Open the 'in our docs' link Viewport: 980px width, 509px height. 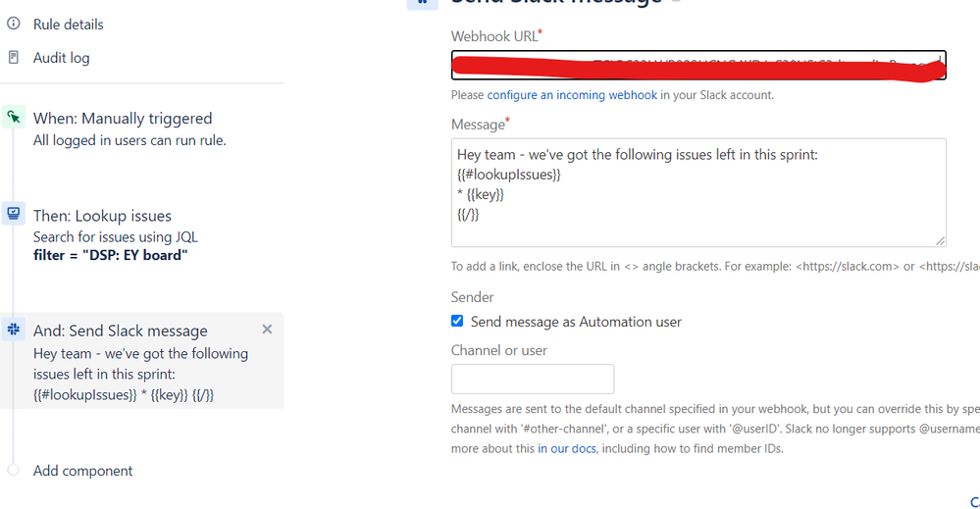tap(567, 448)
